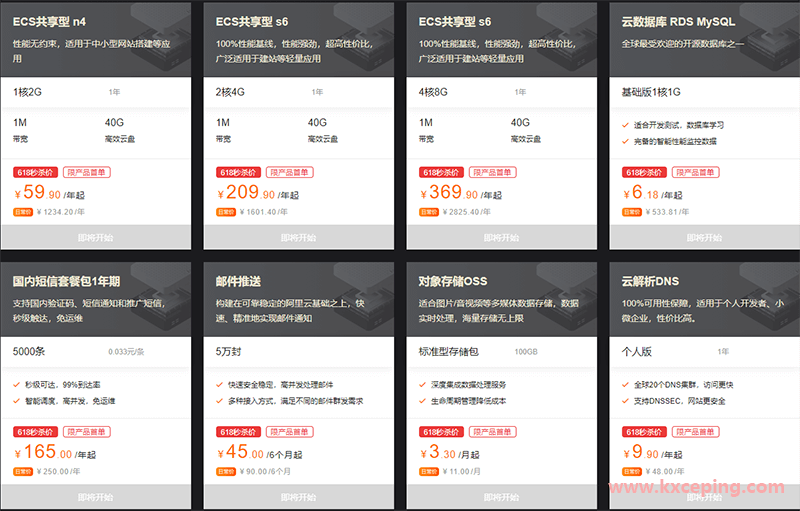Click the ¥3.30 /月起 price
The height and width of the screenshot is (511, 800).
[450, 452]
